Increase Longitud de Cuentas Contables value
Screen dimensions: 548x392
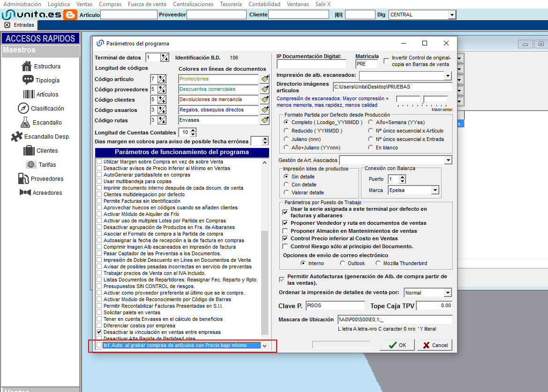point(193,131)
